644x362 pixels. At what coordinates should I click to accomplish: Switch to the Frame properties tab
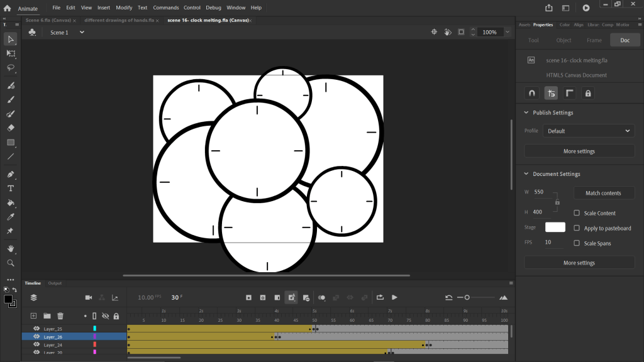coord(594,40)
